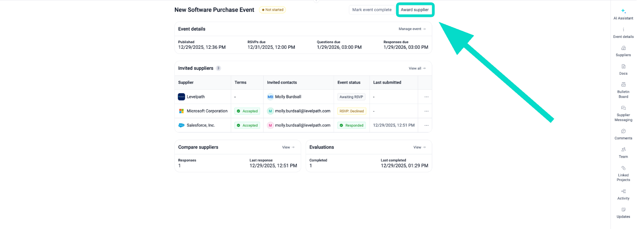644x229 pixels.
Task: Open the Suppliers sidebar panel
Action: 623,48
